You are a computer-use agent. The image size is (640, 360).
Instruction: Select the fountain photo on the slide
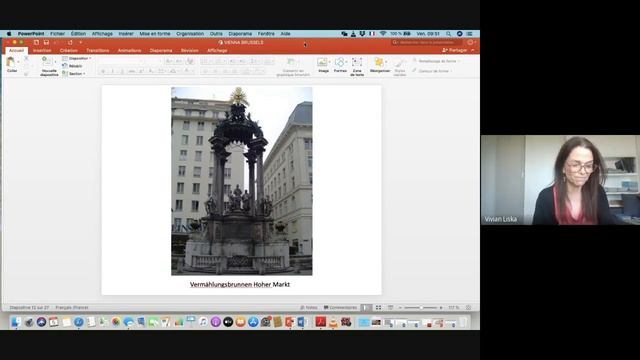click(242, 181)
